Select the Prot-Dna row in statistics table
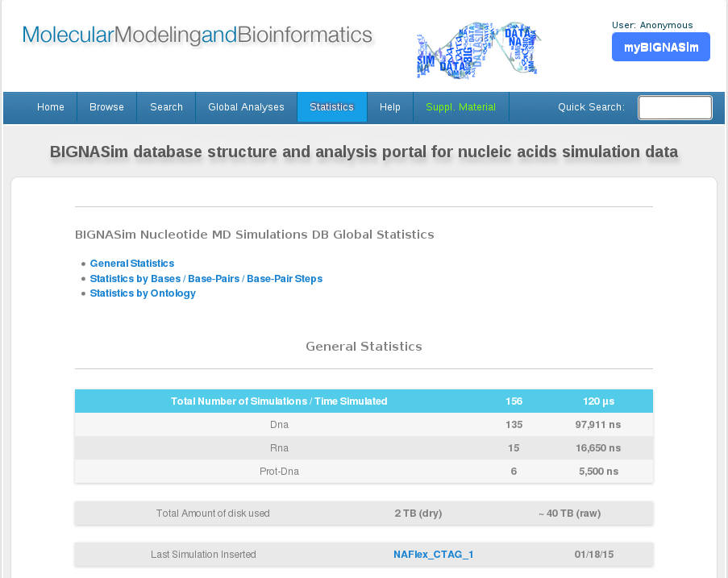 (279, 472)
